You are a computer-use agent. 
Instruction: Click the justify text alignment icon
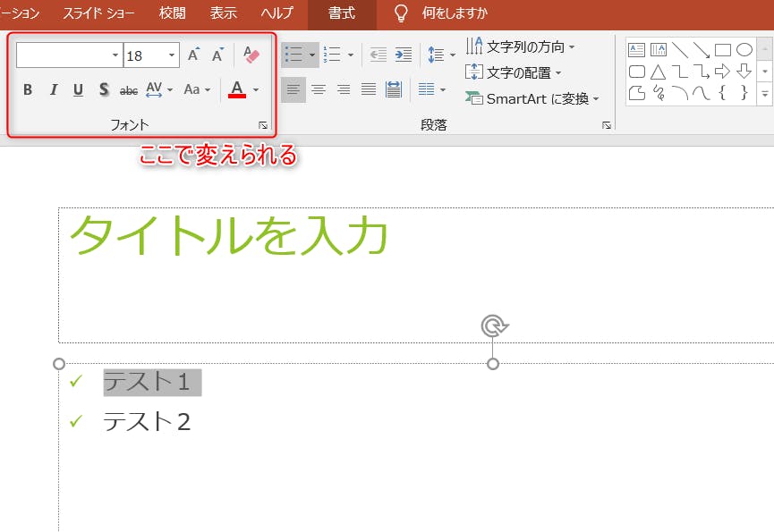point(369,89)
